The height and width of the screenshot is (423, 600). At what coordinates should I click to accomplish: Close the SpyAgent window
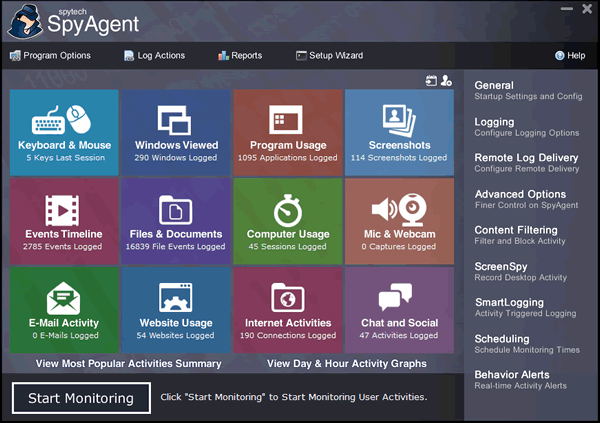pyautogui.click(x=587, y=8)
